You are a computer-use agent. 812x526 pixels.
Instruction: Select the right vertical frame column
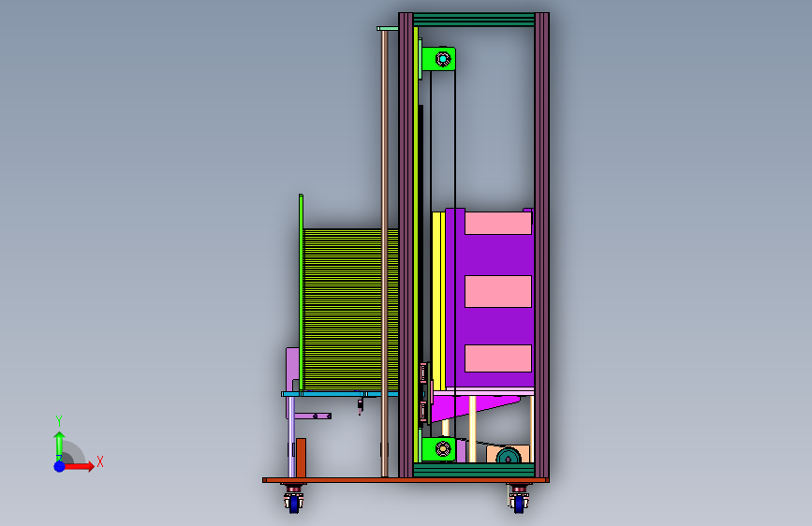(x=541, y=245)
